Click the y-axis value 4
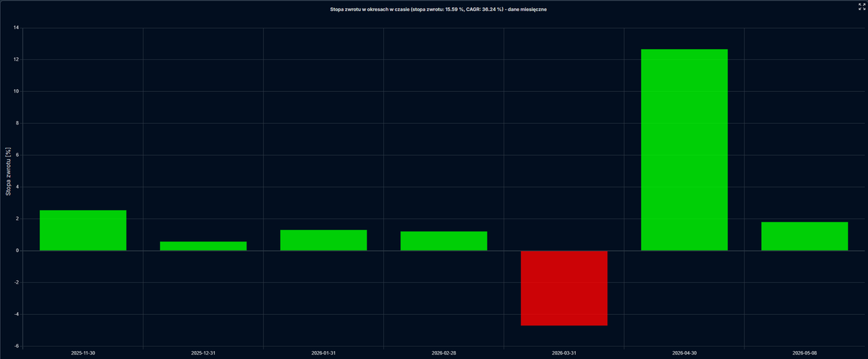Image resolution: width=868 pixels, height=359 pixels. tap(18, 187)
